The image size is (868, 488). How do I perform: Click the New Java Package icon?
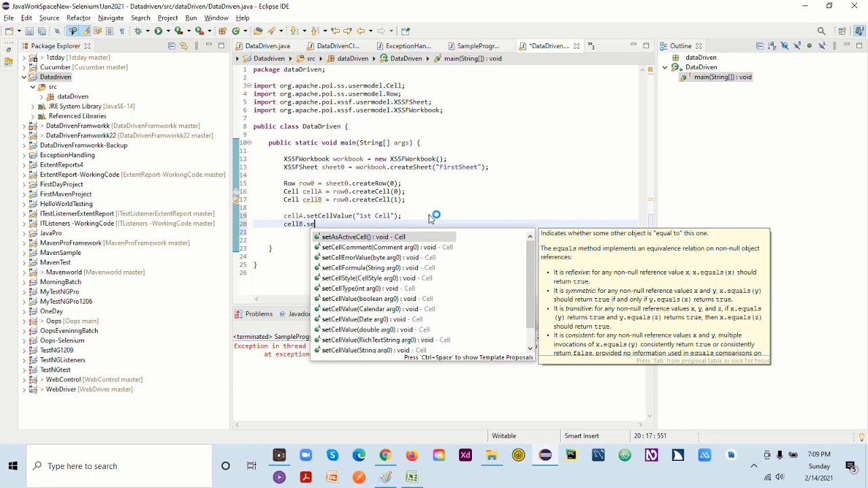(x=222, y=30)
